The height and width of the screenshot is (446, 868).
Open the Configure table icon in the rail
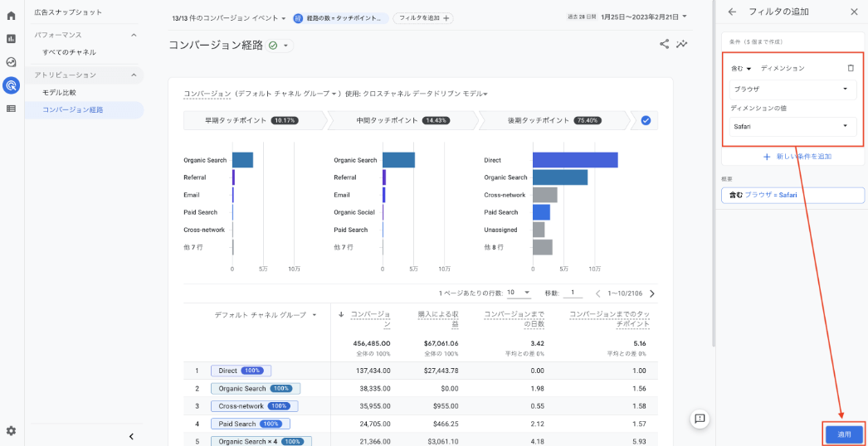click(x=11, y=109)
